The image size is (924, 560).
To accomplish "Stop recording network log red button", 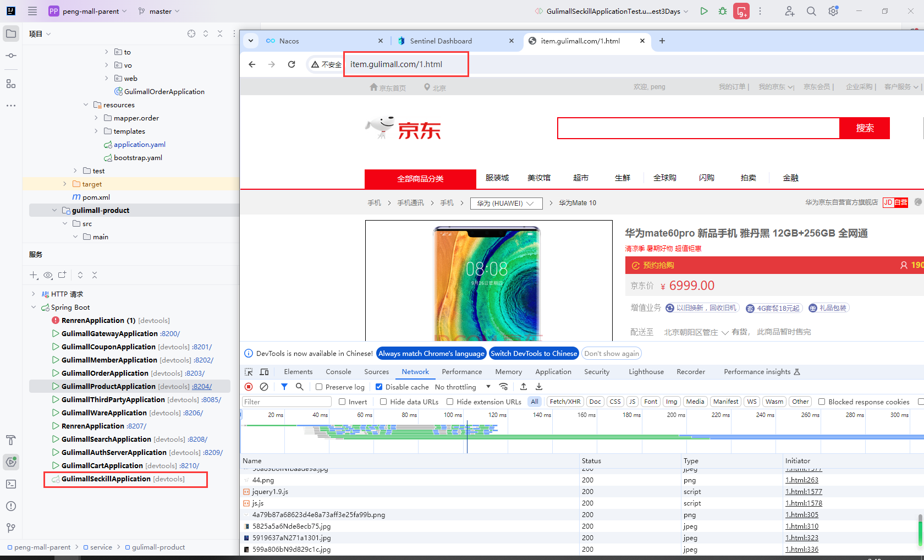I will tap(249, 387).
